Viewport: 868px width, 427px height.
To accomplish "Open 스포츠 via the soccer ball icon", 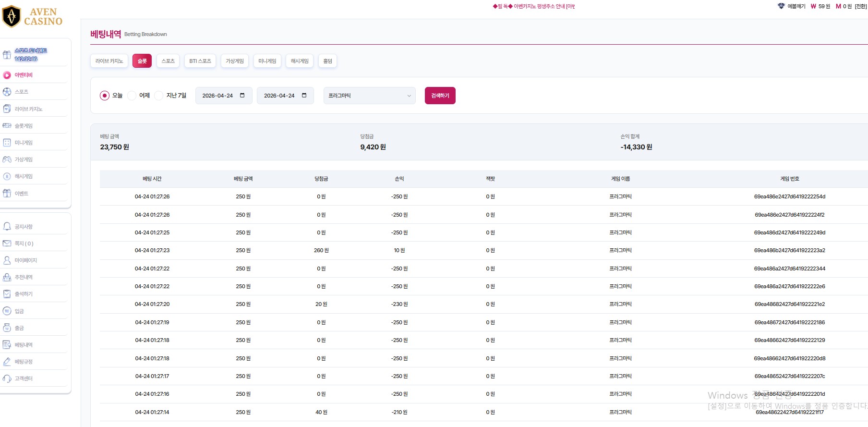I will tap(7, 92).
